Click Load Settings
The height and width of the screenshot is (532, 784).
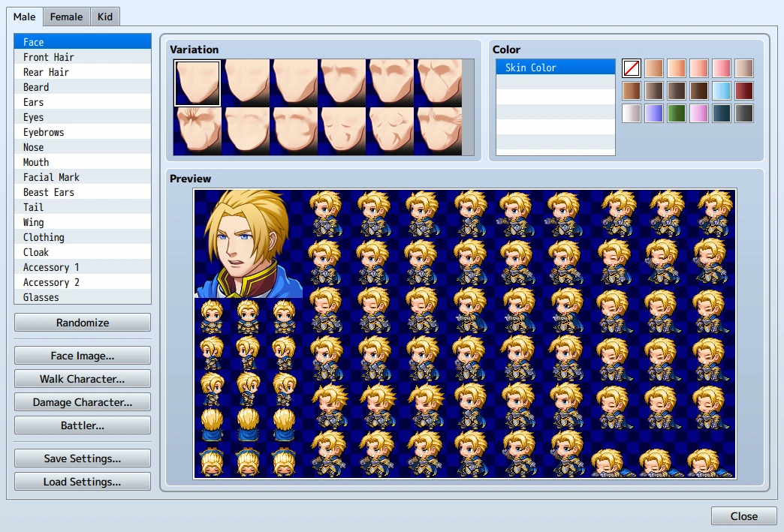click(82, 481)
